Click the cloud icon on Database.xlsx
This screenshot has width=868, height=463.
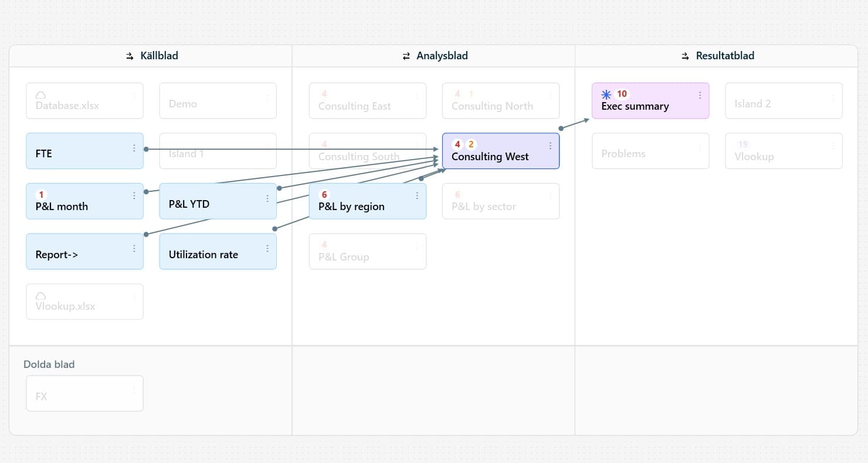pyautogui.click(x=41, y=95)
